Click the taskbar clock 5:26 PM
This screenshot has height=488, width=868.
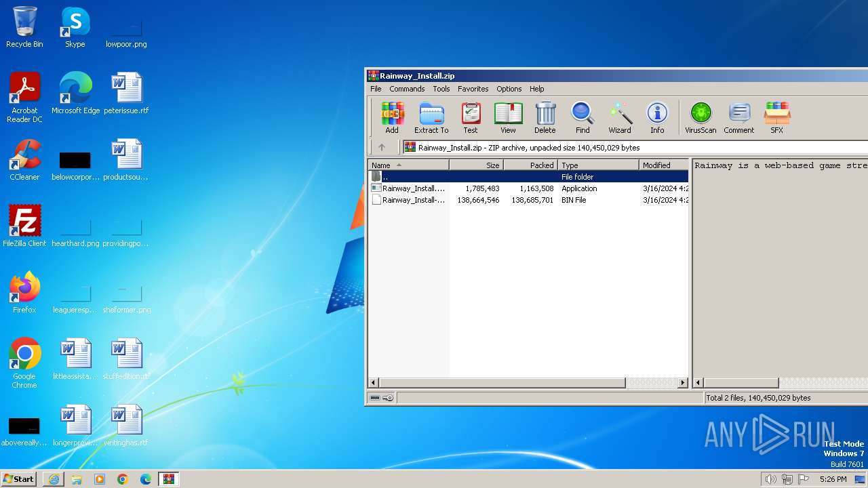pyautogui.click(x=833, y=479)
